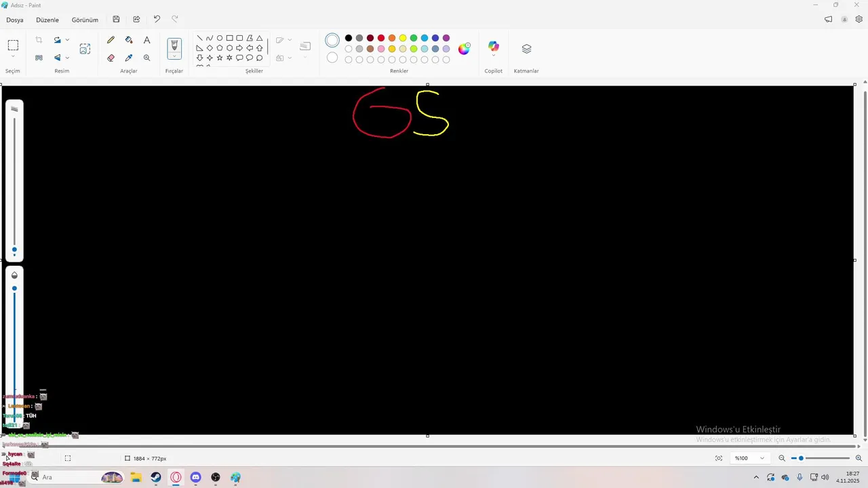Open the %100 zoom level dropdown
This screenshot has height=488, width=868.
(x=749, y=458)
